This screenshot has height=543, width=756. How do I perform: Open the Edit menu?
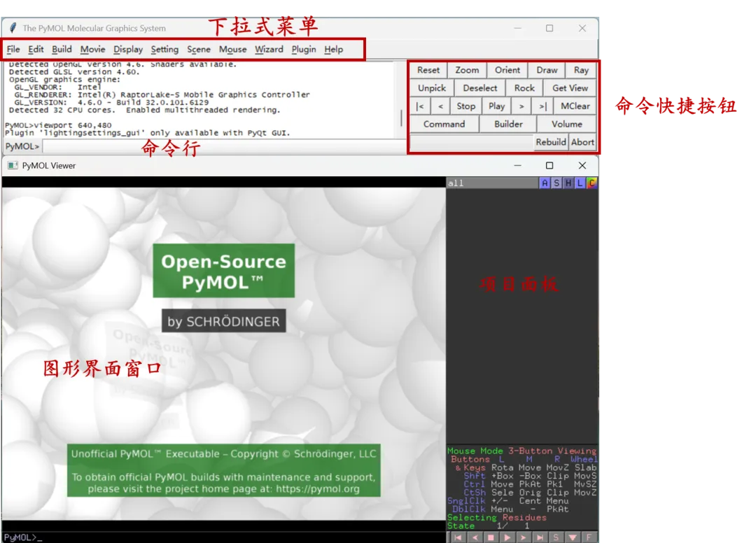(x=36, y=49)
